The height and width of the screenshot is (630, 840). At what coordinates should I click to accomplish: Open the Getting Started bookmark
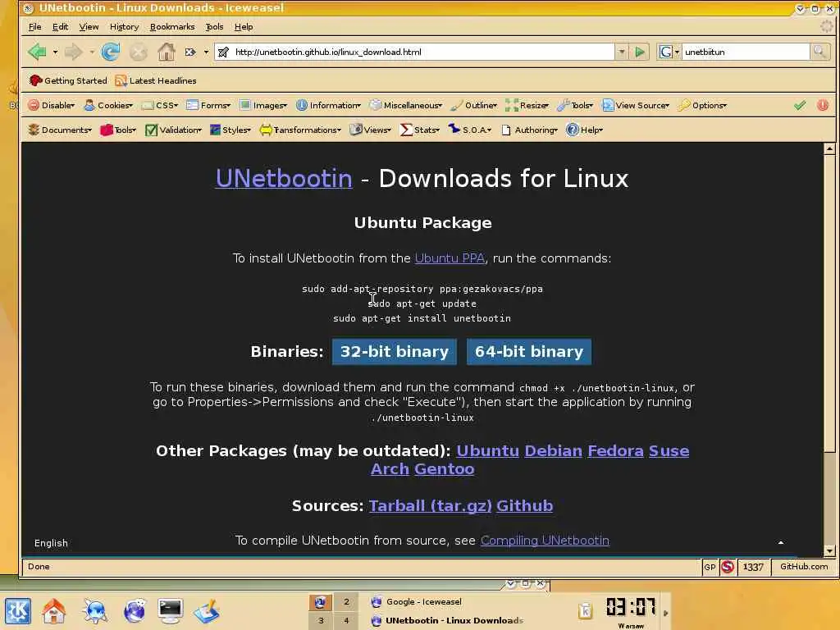(68, 81)
